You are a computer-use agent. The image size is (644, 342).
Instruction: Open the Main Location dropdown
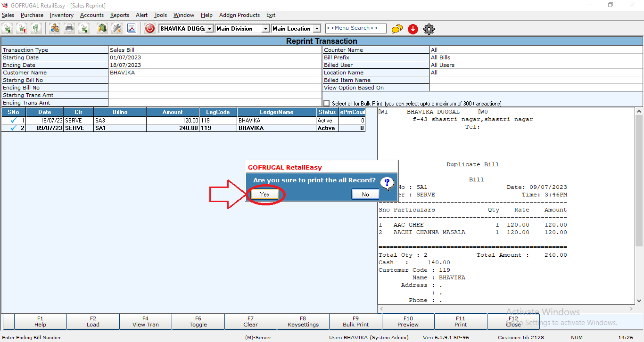pos(317,29)
